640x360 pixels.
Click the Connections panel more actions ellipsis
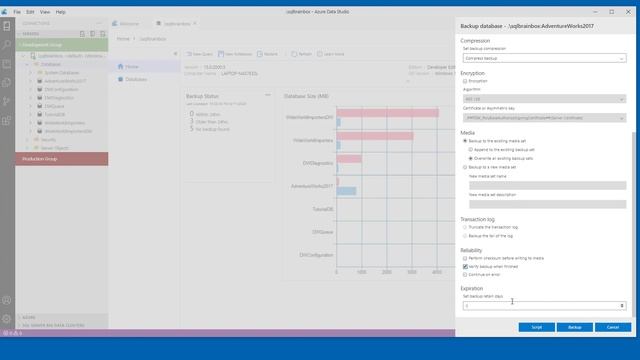click(99, 24)
